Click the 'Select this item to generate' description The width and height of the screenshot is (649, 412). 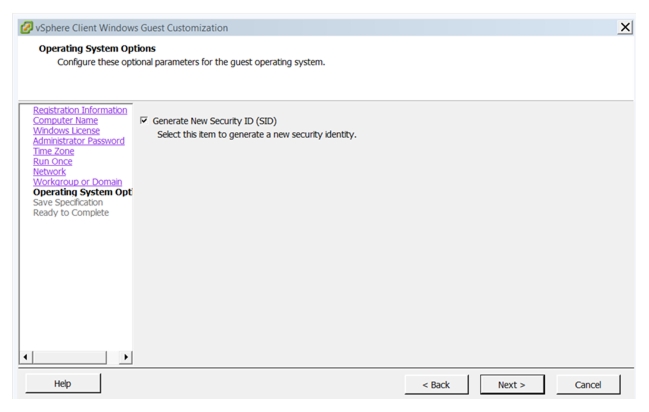257,135
